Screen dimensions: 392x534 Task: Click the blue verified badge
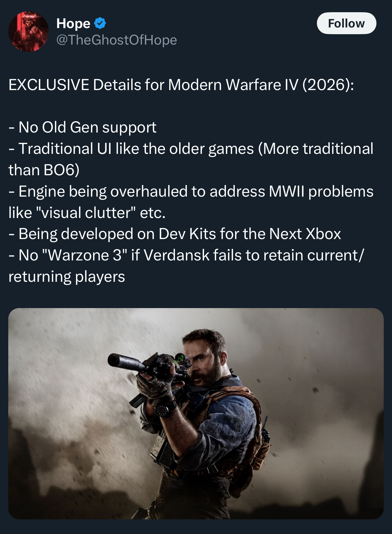coord(100,23)
